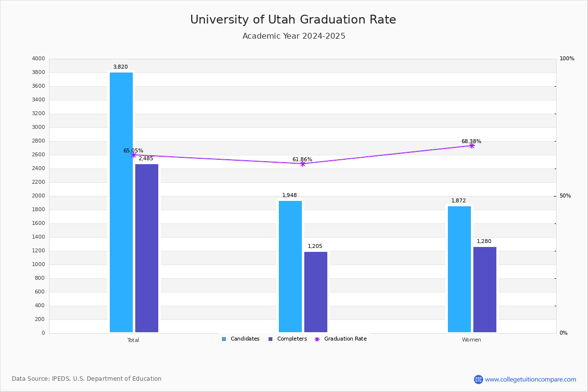Click the Total completers bar labeled 2,485
588x392 pixels.
[147, 248]
